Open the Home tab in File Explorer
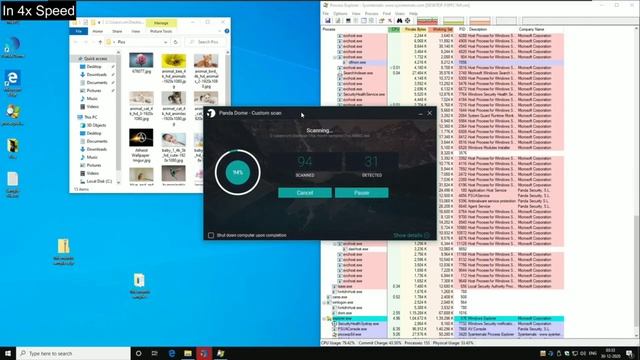The height and width of the screenshot is (360, 640). point(98,31)
